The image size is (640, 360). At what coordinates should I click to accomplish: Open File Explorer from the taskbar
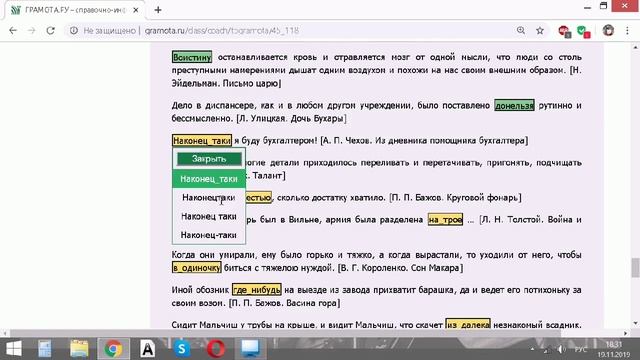(x=79, y=349)
